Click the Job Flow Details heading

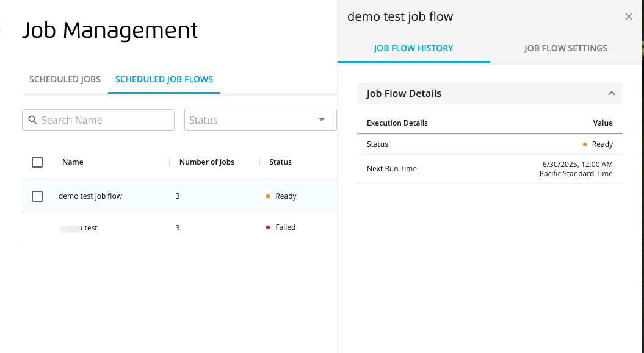pos(403,93)
